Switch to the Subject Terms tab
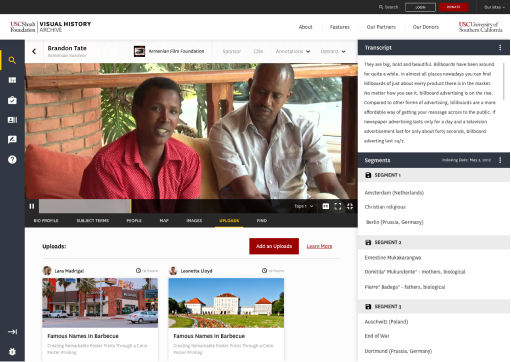 click(93, 221)
